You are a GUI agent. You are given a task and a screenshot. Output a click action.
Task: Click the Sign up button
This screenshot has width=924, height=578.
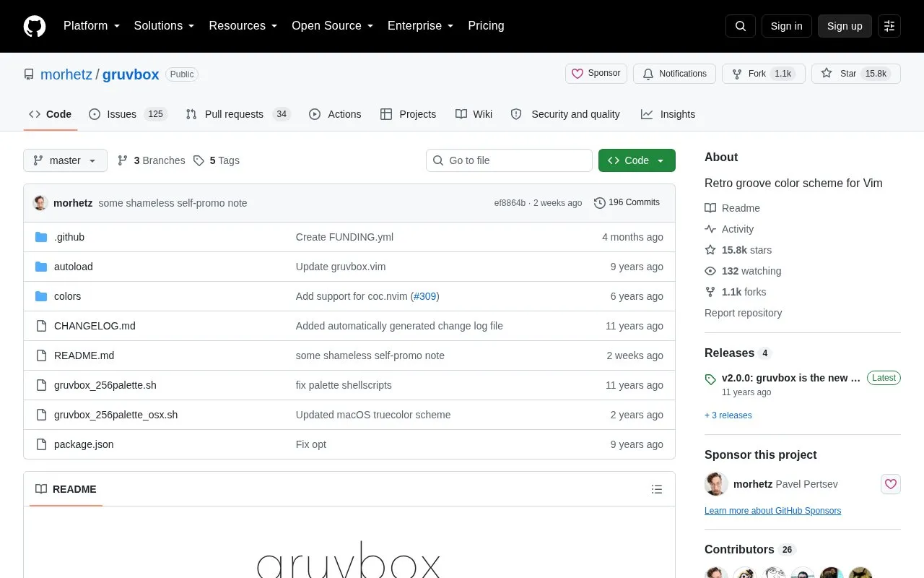tap(845, 26)
